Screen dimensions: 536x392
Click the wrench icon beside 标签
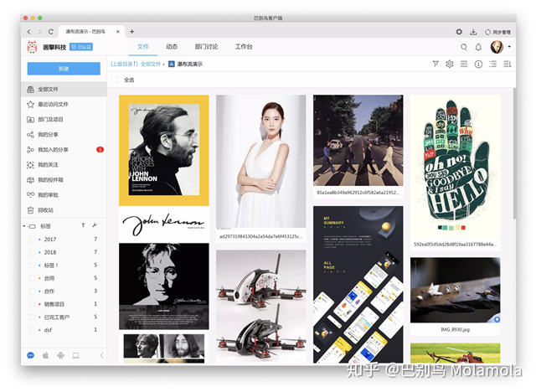pyautogui.click(x=95, y=226)
